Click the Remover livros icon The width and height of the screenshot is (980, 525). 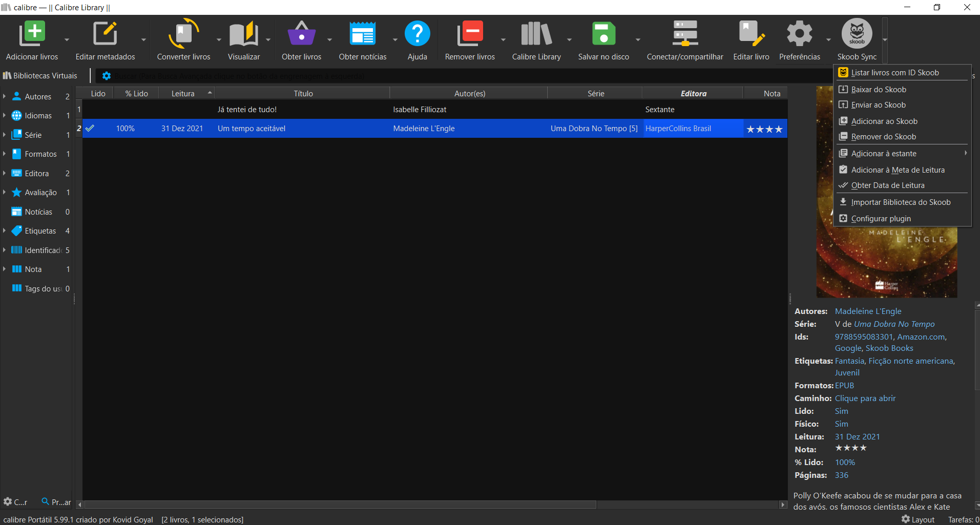tap(470, 34)
